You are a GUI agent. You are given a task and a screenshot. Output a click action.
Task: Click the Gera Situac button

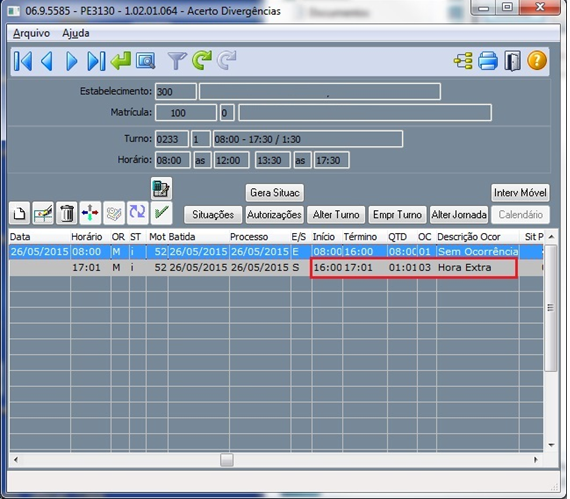pos(274,193)
